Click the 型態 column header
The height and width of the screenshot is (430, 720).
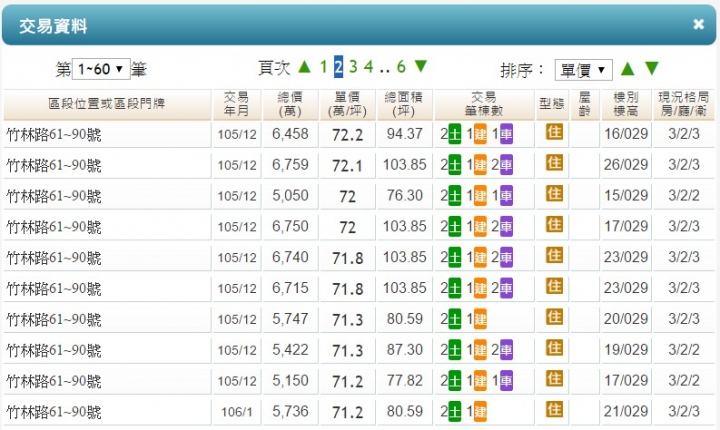(x=551, y=104)
